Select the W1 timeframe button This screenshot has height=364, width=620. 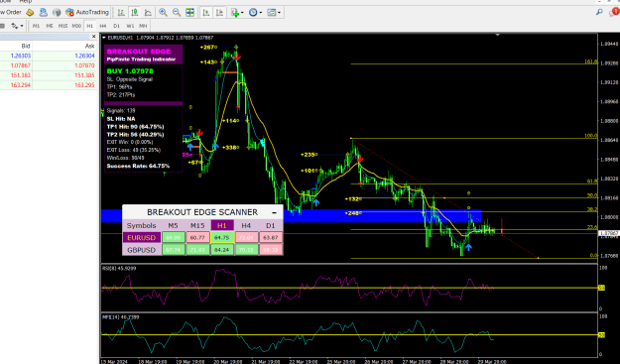(130, 26)
